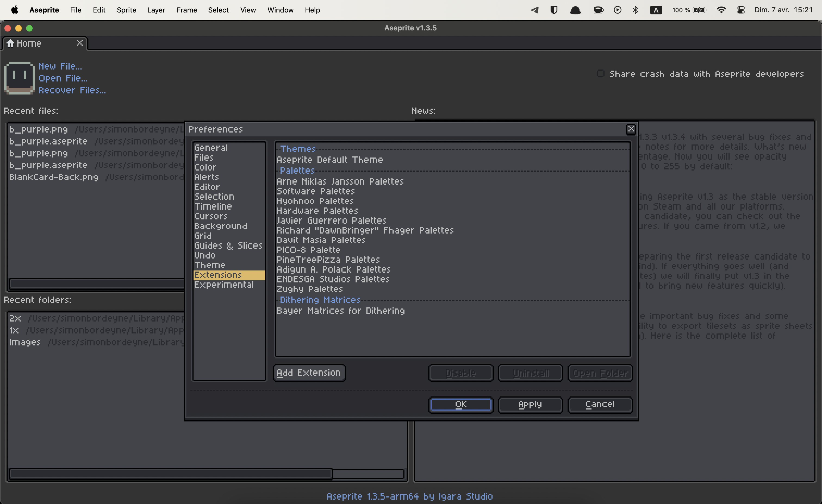Image resolution: width=822 pixels, height=504 pixels.
Task: Click Cancel to dismiss dialog
Action: pos(601,404)
